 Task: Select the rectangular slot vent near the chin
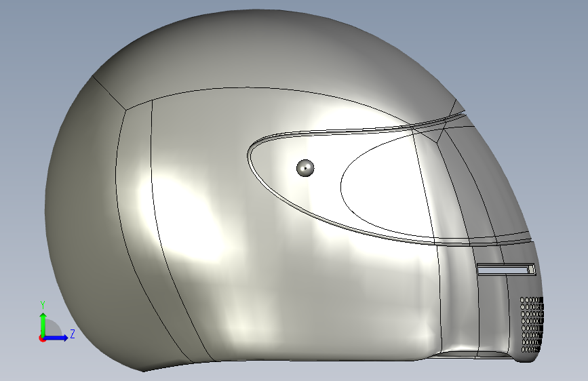506,269
